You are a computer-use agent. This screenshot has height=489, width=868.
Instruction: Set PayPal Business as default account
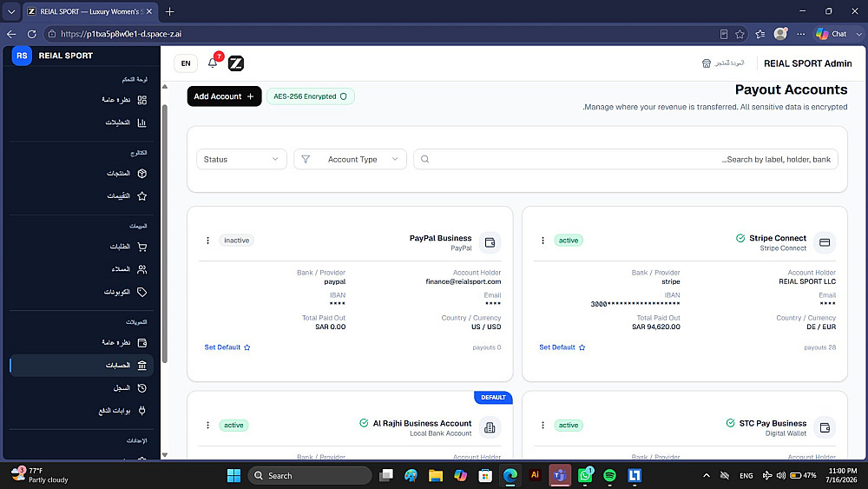[x=227, y=347]
